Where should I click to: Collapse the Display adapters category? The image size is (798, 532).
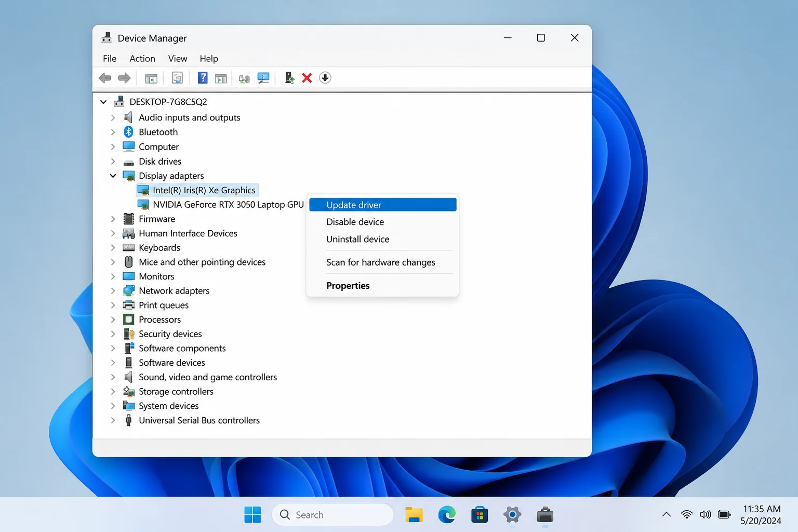pos(113,176)
